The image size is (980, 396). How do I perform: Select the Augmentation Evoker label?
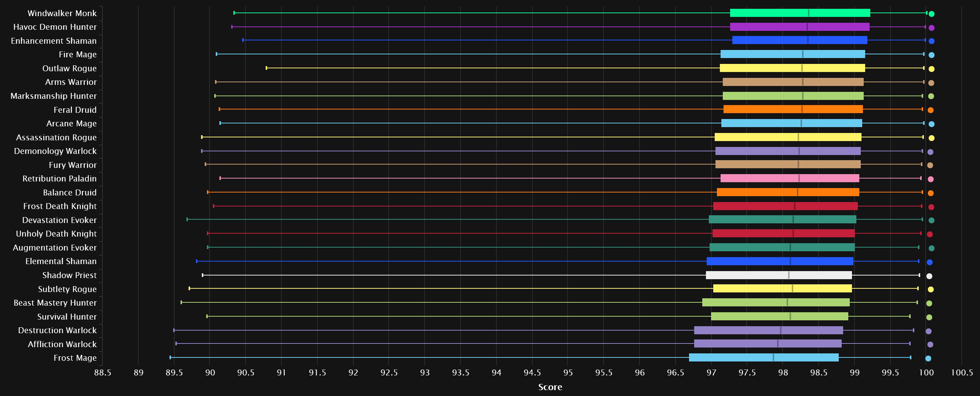(x=55, y=248)
